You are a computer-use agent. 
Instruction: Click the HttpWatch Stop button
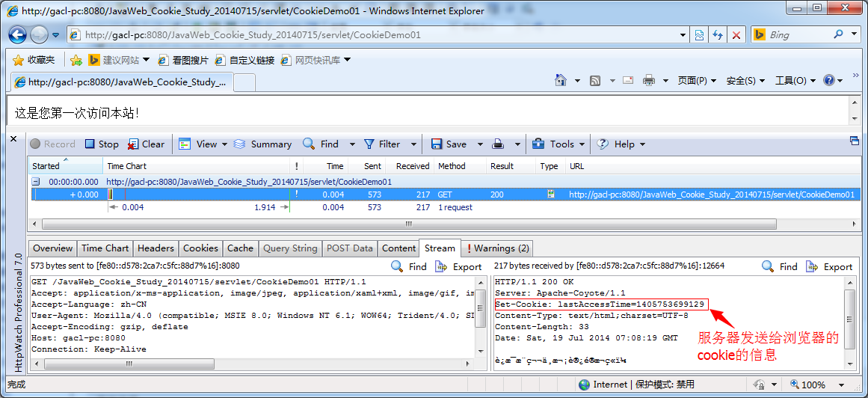point(102,144)
